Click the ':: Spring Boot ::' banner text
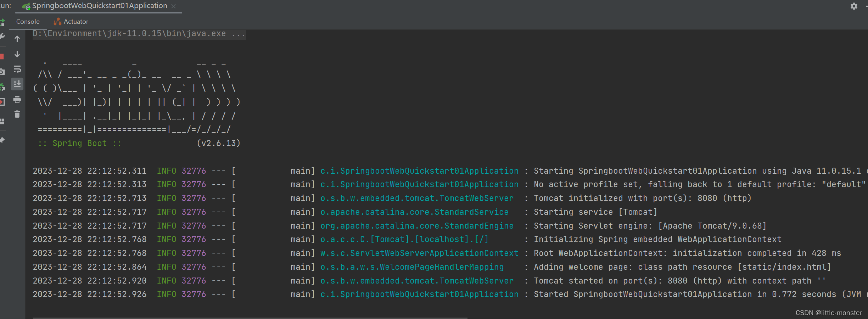The height and width of the screenshot is (319, 868). pos(80,143)
